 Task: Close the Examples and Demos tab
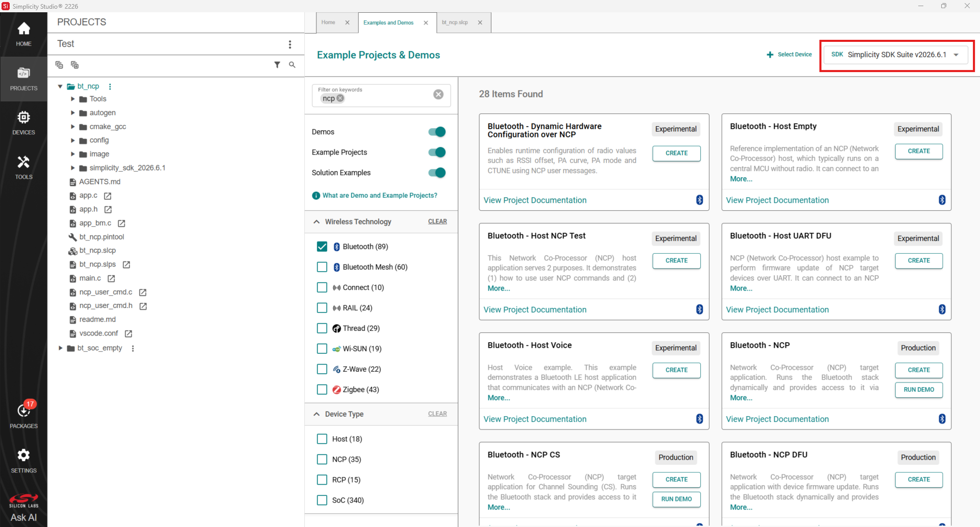click(x=426, y=23)
